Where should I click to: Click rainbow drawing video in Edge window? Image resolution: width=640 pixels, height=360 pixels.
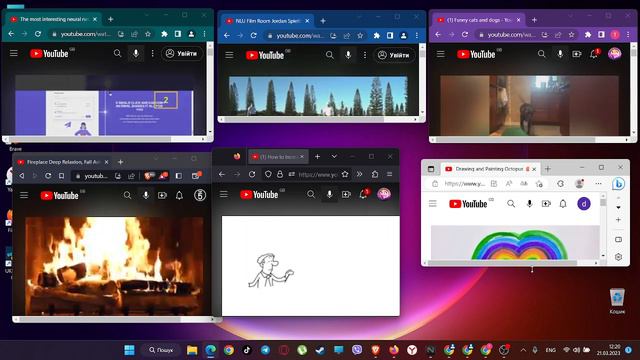(516, 243)
